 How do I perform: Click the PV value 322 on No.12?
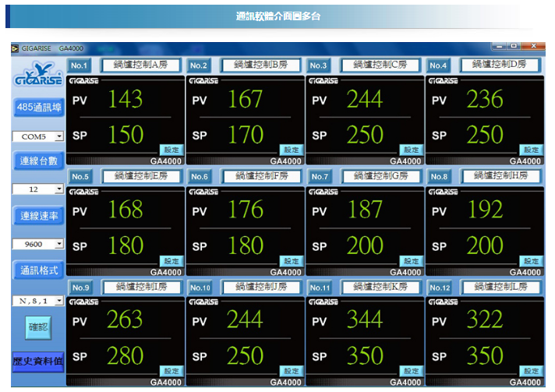485,319
